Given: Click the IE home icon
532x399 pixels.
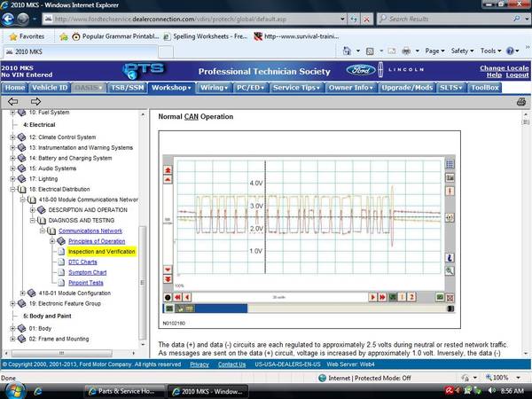Looking at the screenshot, I should 347,51.
